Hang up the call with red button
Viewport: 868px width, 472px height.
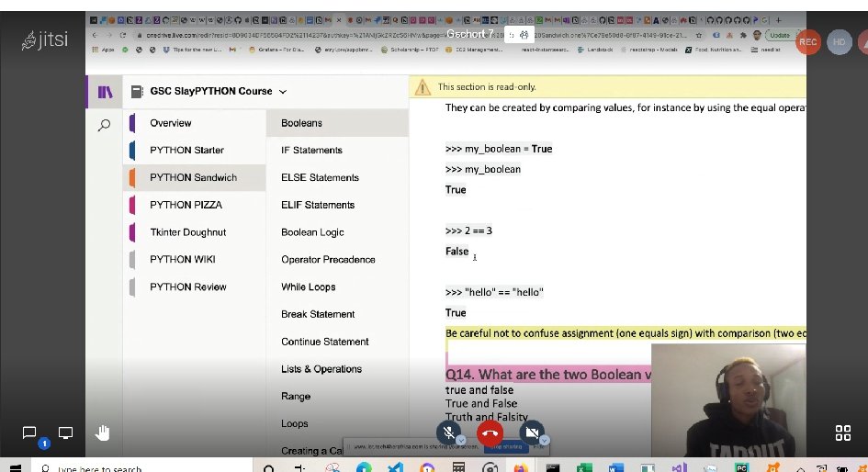[x=490, y=433]
